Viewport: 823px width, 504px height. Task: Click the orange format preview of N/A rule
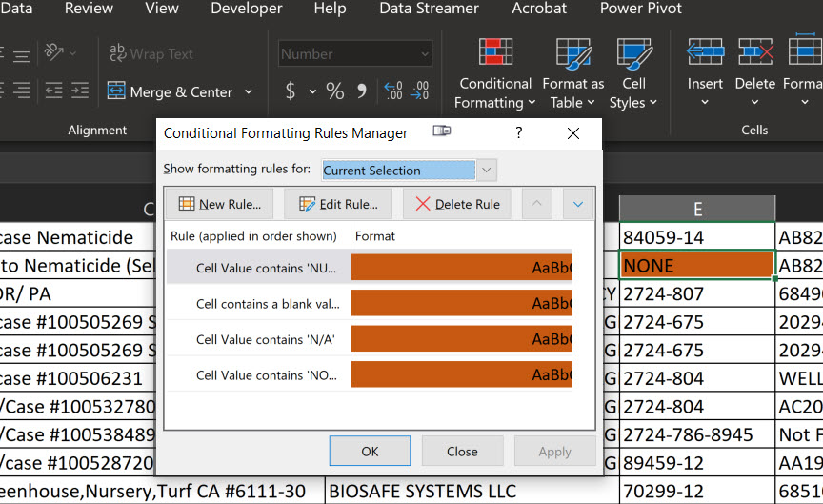pos(461,338)
